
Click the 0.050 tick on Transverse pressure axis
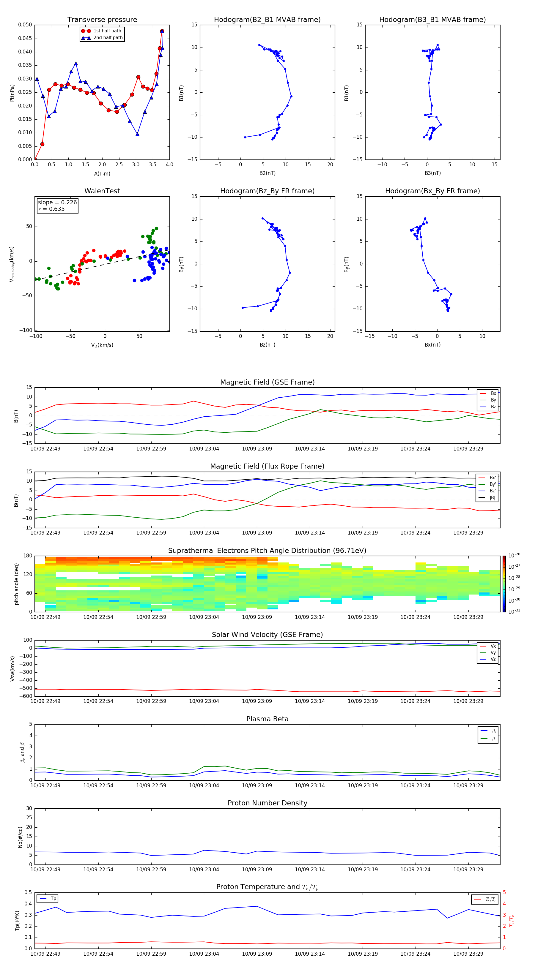pyautogui.click(x=25, y=25)
